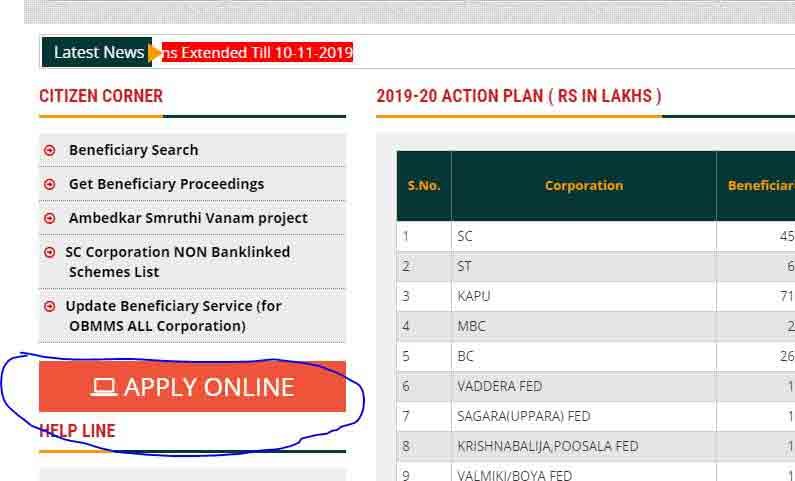795x481 pixels.
Task: Click the 2019-20 ACTION PLAN heading
Action: click(x=519, y=96)
